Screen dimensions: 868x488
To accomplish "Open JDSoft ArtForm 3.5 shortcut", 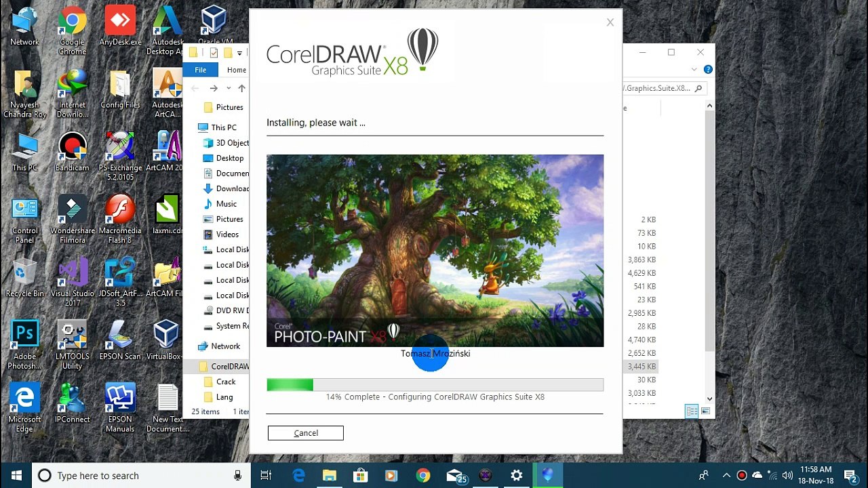I will [x=120, y=283].
